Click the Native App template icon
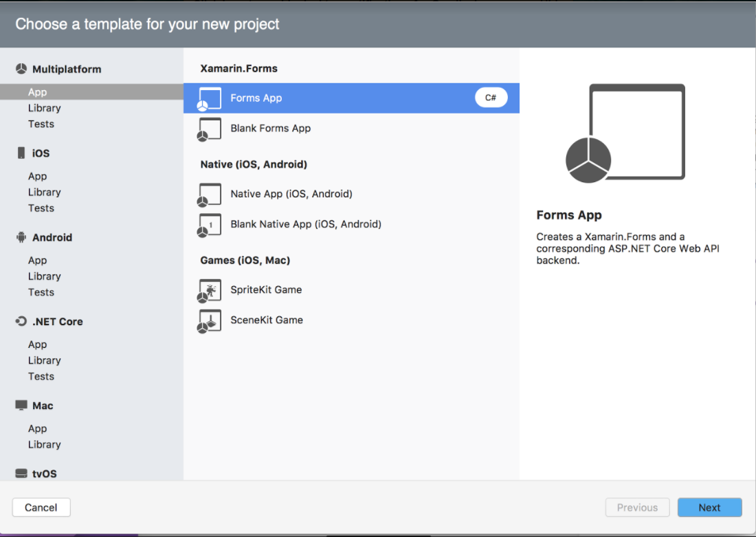Screen dimensions: 756x537 pos(209,195)
